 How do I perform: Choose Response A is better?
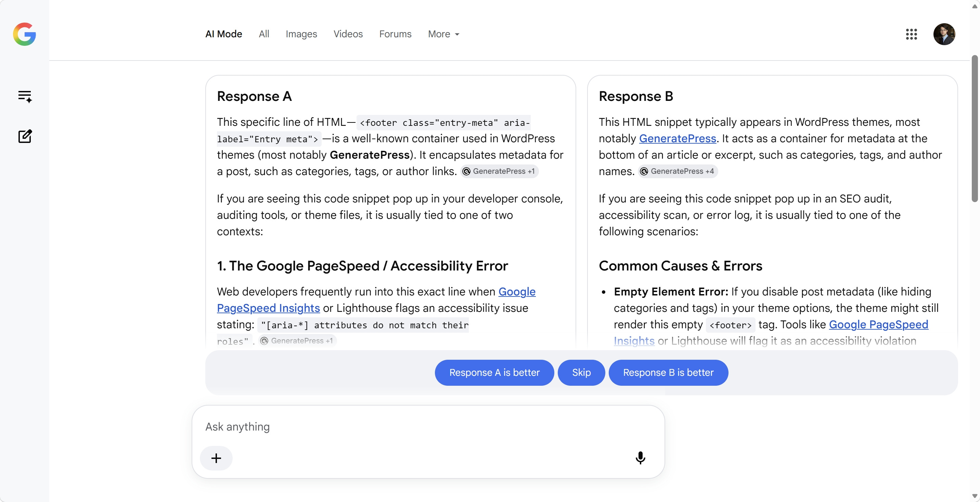click(494, 372)
